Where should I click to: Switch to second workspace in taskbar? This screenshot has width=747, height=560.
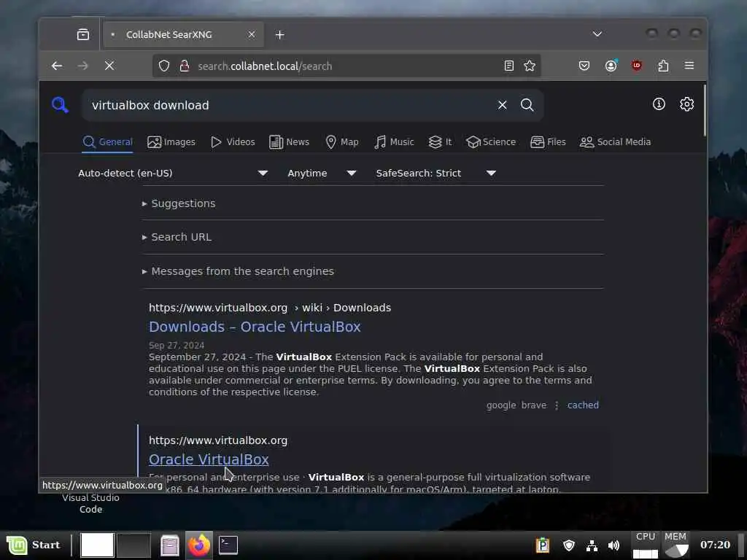134,545
